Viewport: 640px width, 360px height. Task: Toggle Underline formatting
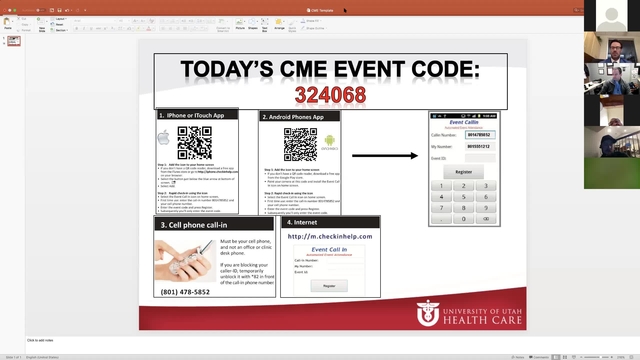(91, 29)
